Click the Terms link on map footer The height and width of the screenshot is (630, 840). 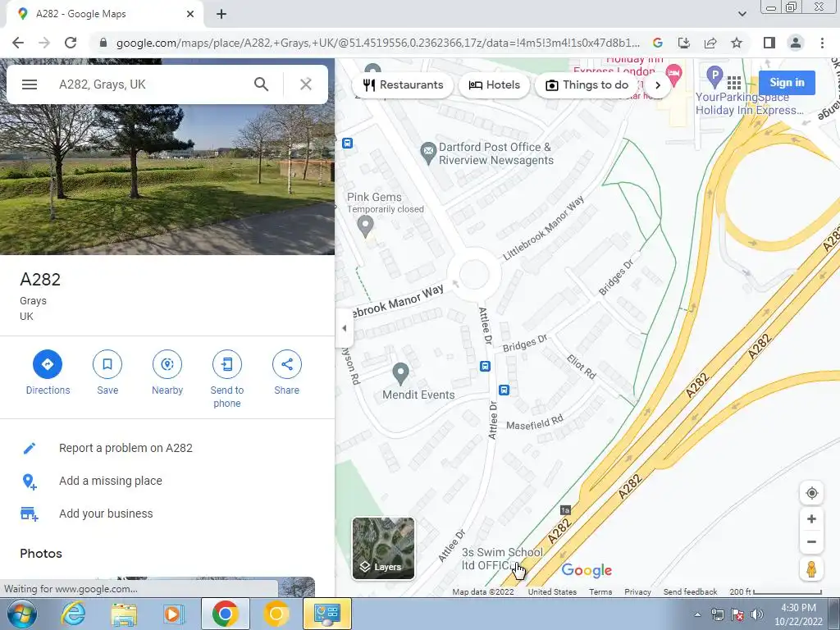tap(600, 592)
